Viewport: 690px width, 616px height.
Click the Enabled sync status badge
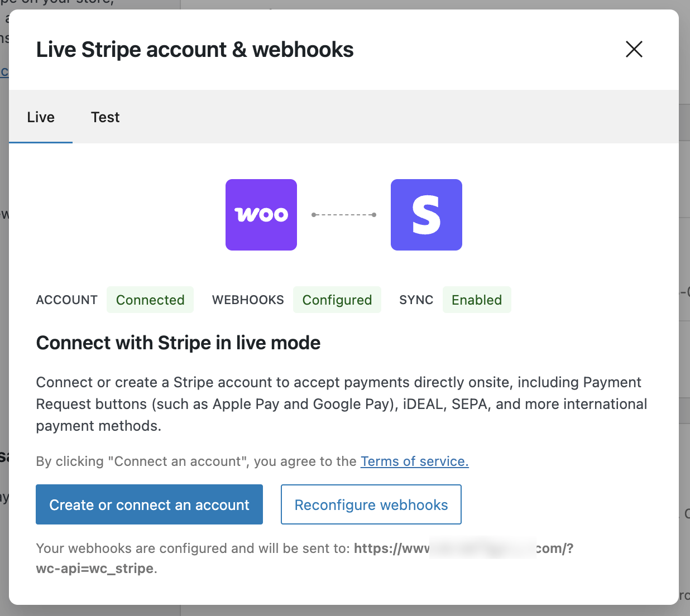[477, 300]
